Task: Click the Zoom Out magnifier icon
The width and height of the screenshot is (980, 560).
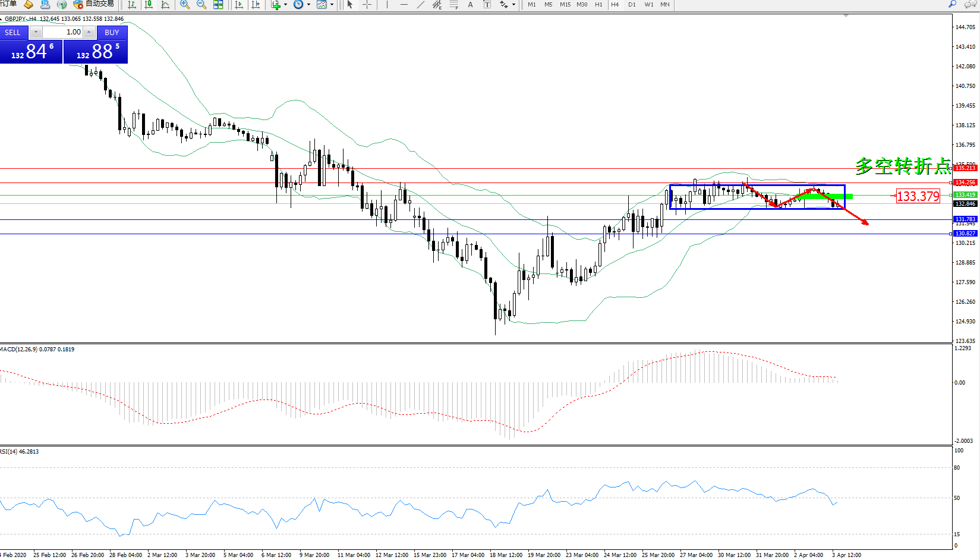Action: pyautogui.click(x=201, y=5)
